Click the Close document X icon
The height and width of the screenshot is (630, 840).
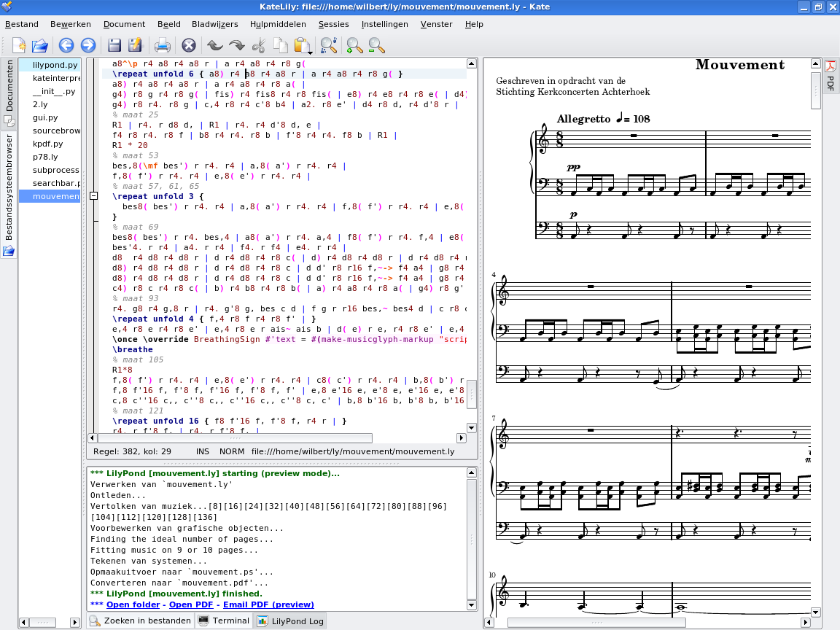click(189, 45)
